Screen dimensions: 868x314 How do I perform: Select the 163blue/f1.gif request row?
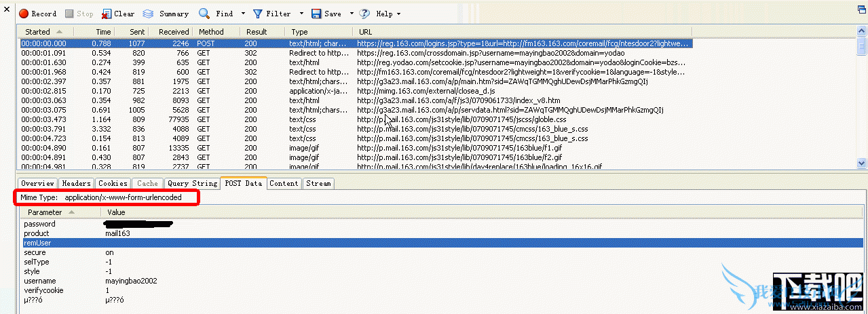[x=355, y=147]
